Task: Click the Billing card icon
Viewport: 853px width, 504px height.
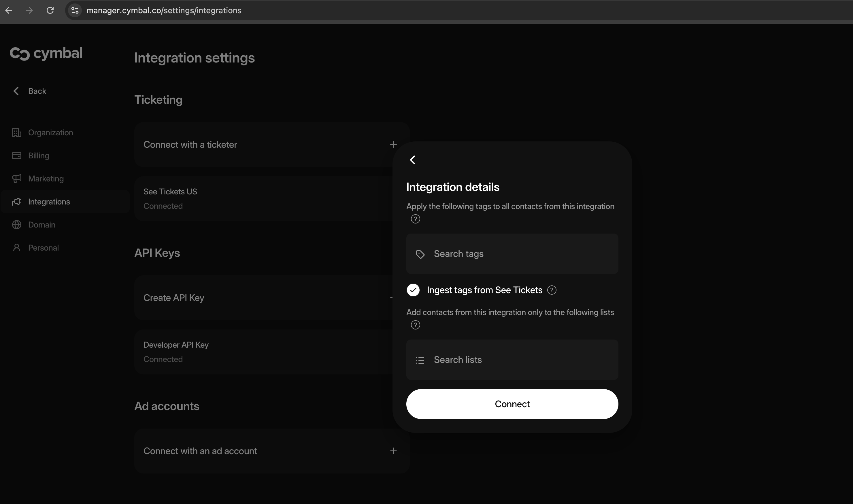Action: point(17,156)
